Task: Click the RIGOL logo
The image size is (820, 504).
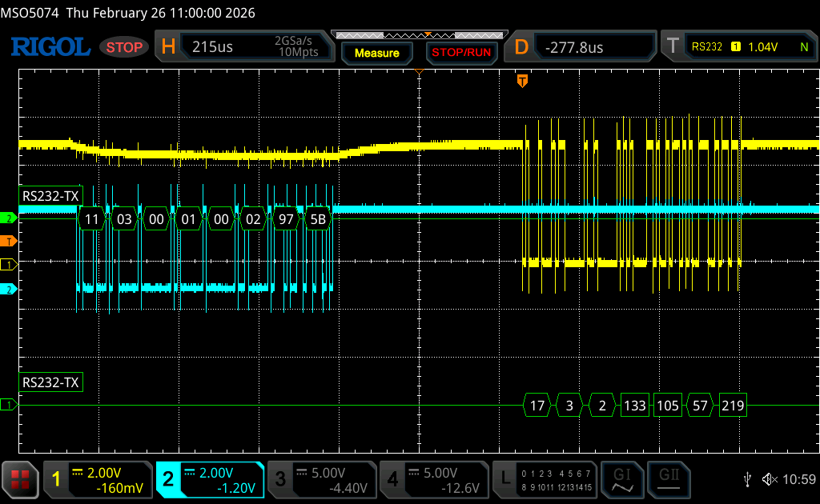Action: pos(50,47)
